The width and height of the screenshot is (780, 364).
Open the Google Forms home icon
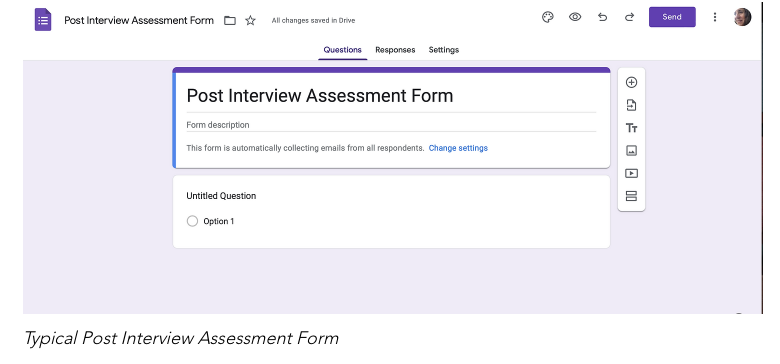pyautogui.click(x=43, y=20)
